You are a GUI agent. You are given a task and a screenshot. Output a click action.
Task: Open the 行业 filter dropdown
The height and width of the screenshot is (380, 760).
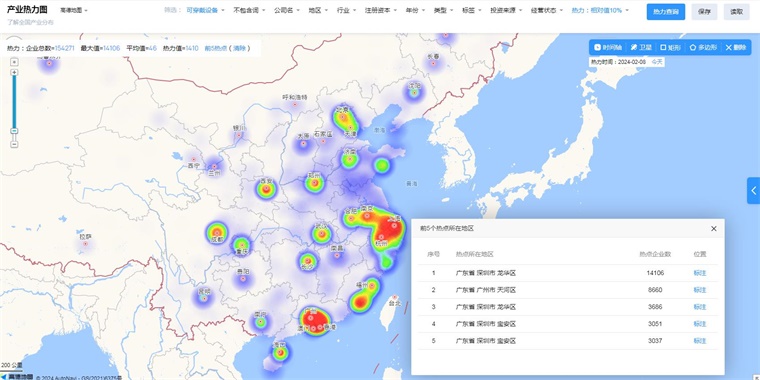click(x=347, y=10)
